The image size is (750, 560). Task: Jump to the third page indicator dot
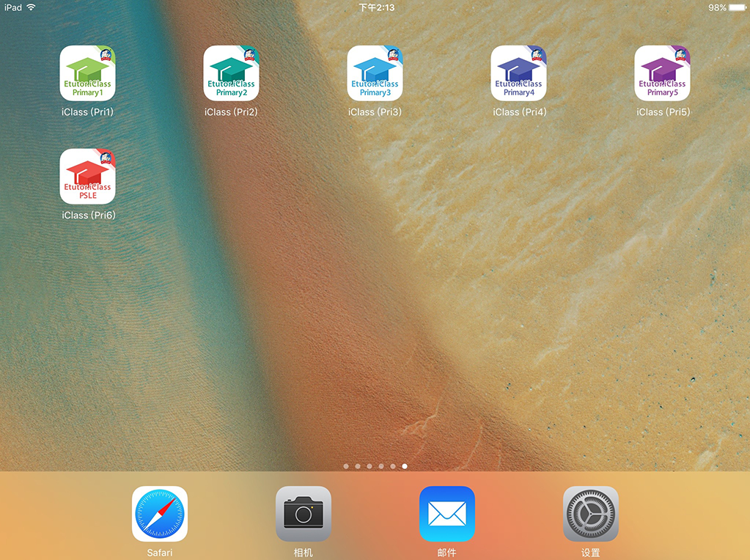(370, 466)
